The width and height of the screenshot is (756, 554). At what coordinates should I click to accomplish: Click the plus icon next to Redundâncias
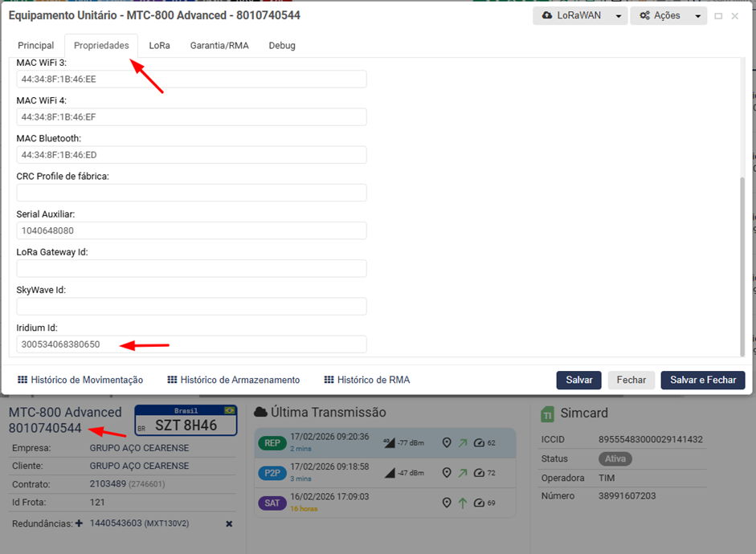coord(79,523)
